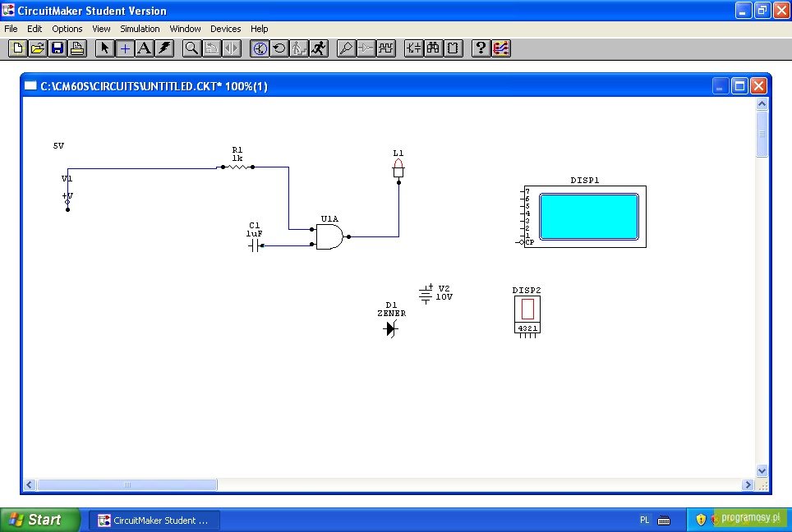Viewport: 792px width, 532px height.
Task: Run the simulation with the running man icon
Action: click(x=319, y=48)
